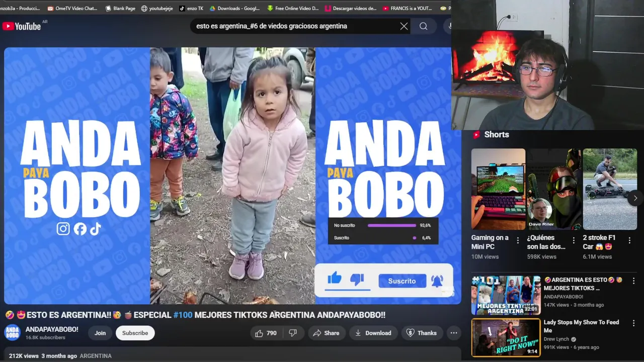Click the '16.8K subscribers' text

pyautogui.click(x=45, y=337)
